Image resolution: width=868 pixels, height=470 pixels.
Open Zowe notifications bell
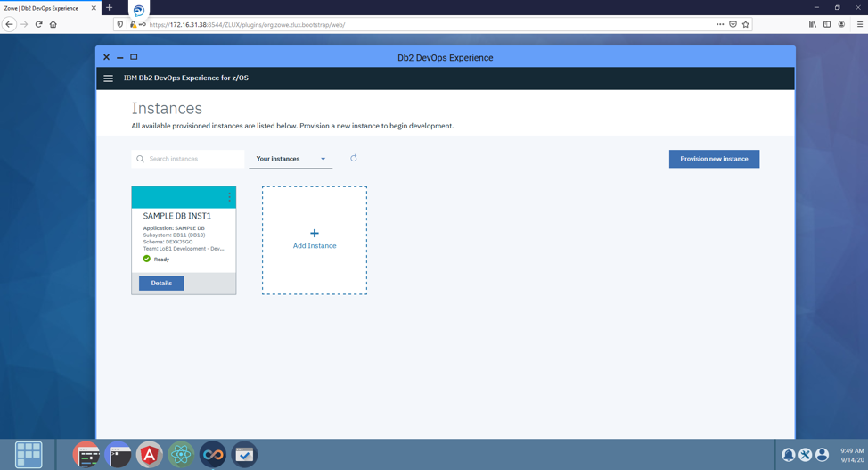pyautogui.click(x=789, y=455)
